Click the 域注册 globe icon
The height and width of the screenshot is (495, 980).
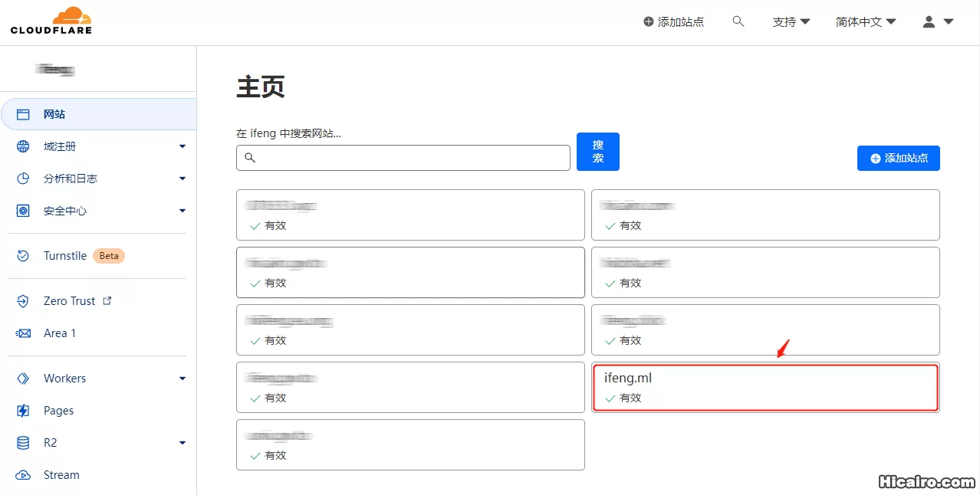point(23,146)
